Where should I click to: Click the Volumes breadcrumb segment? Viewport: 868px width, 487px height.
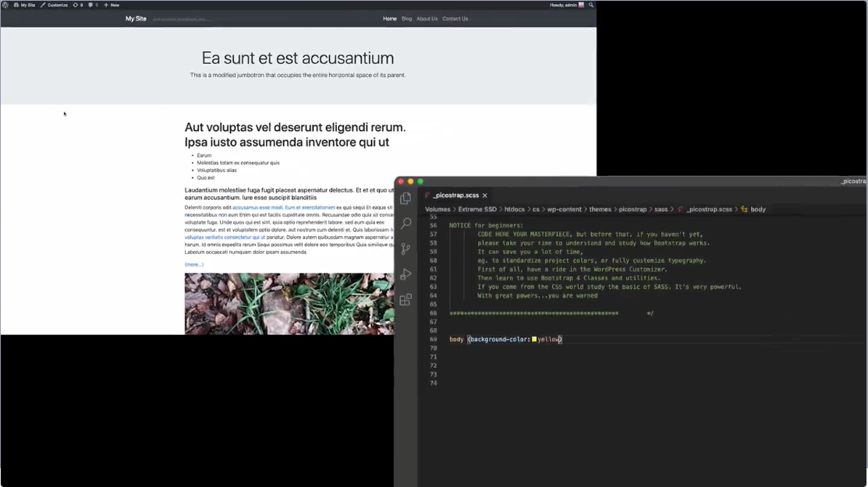[x=438, y=210]
